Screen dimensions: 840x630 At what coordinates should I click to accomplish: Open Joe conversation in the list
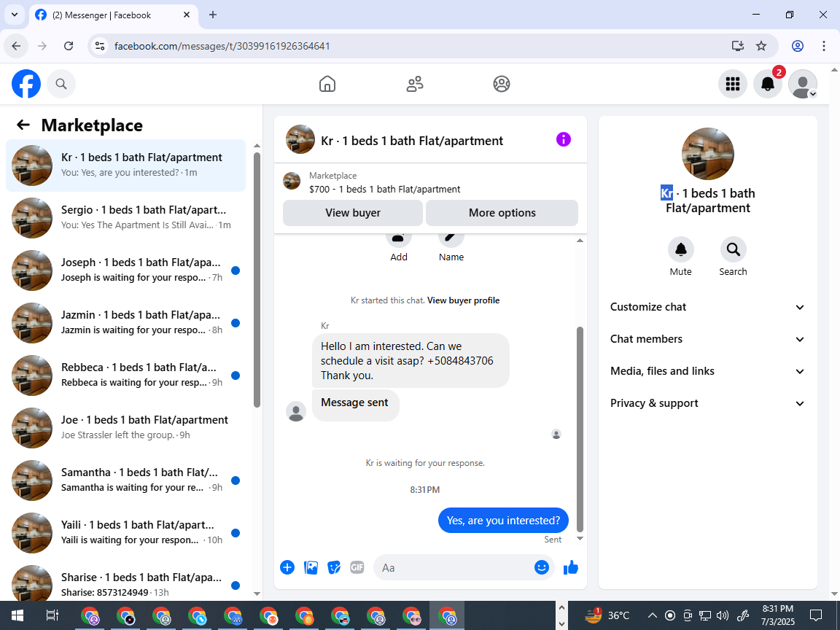click(x=125, y=427)
